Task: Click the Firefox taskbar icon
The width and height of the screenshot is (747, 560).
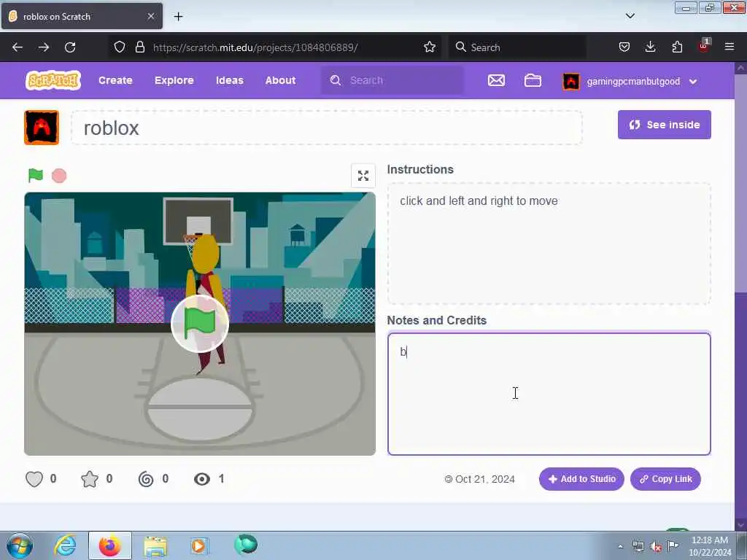Action: point(110,545)
